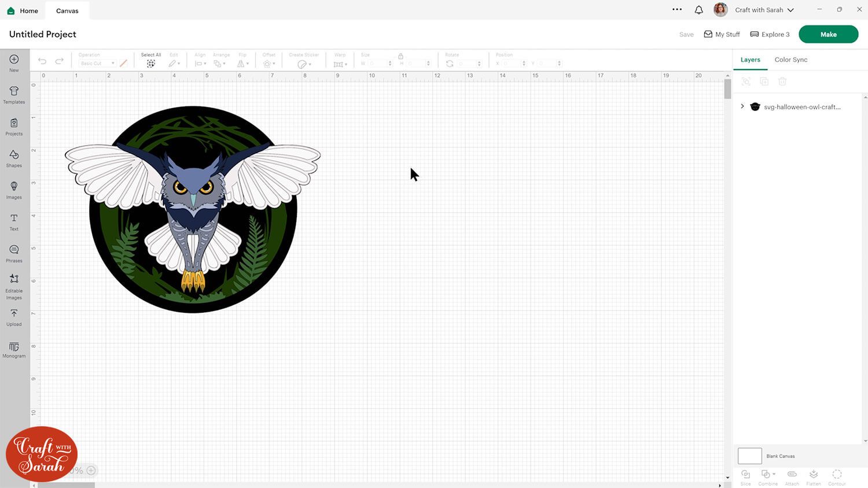Screen dimensions: 868x488
Task: Click the Flatten tool
Action: (814, 477)
